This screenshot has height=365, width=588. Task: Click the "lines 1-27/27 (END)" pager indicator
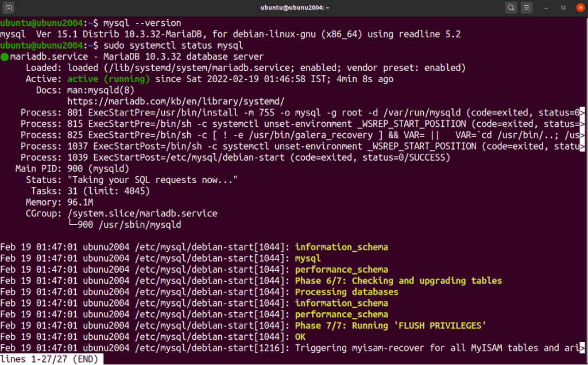pos(51,359)
